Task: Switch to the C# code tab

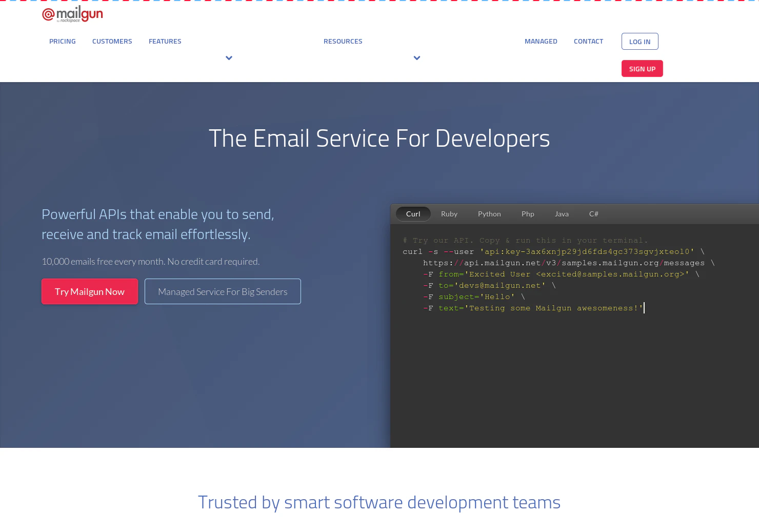Action: tap(594, 214)
